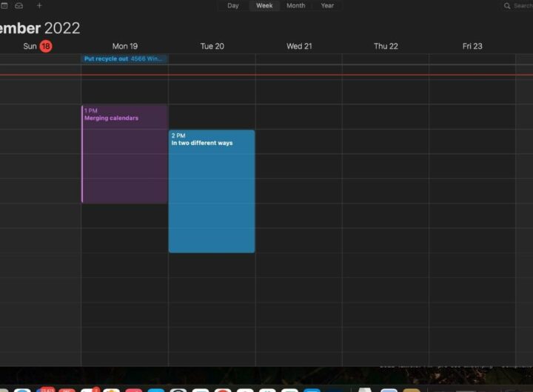Click the plus icon to add event
Viewport: 533px width, 392px height.
tap(39, 6)
